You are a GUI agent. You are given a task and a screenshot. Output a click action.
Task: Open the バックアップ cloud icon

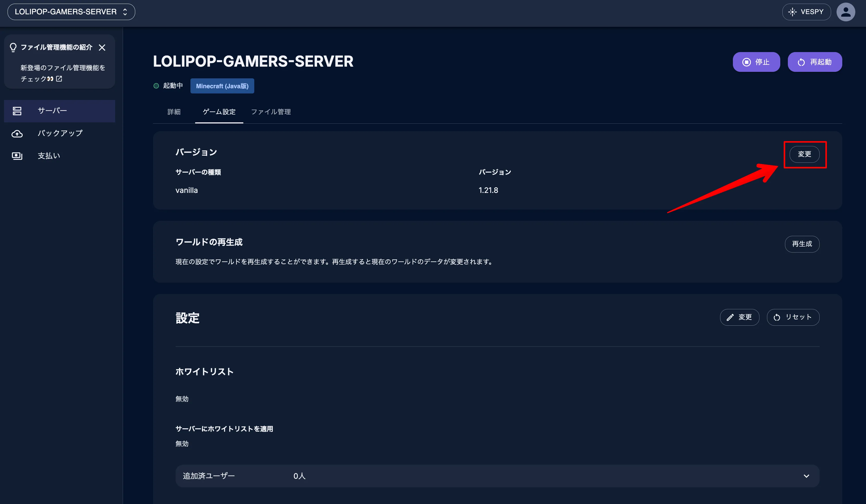[x=17, y=134]
